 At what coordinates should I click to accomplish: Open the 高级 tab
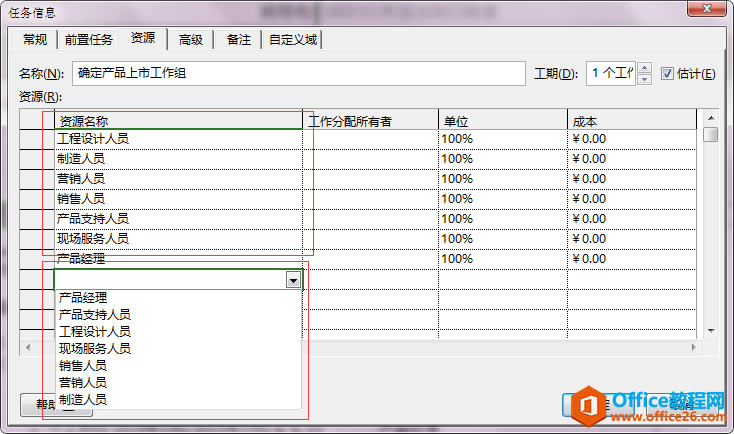191,40
